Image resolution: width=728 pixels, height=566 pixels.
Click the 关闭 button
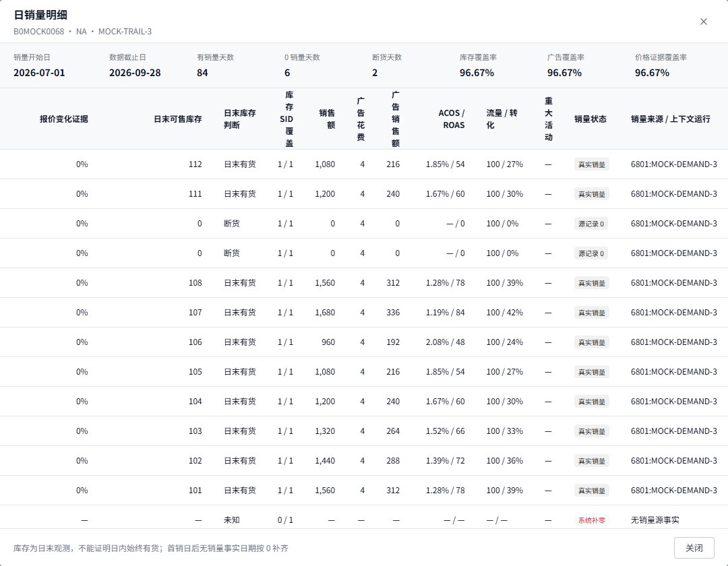point(694,548)
